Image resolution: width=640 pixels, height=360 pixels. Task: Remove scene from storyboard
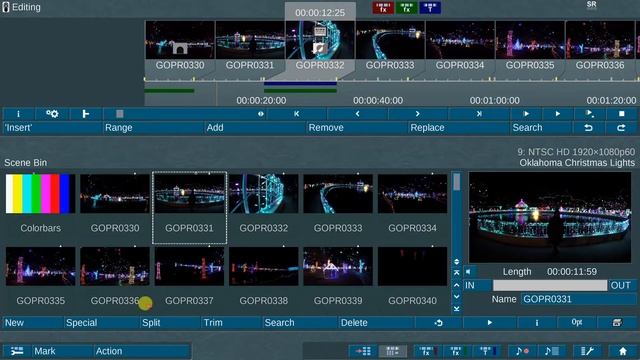[x=357, y=128]
